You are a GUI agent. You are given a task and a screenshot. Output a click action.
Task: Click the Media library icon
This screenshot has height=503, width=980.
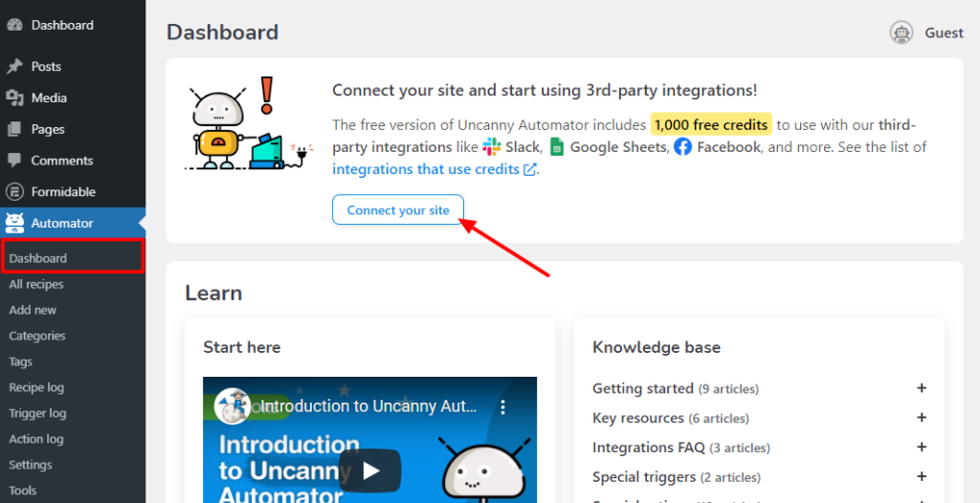(15, 98)
